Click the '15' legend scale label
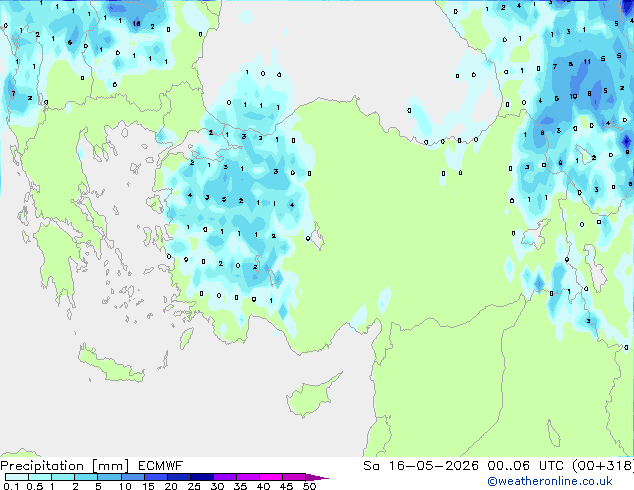 click(x=148, y=486)
